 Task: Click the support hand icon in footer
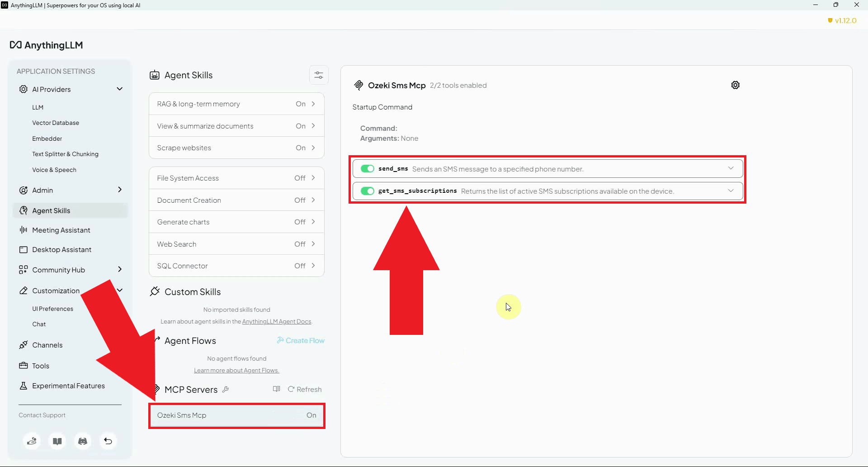point(32,441)
